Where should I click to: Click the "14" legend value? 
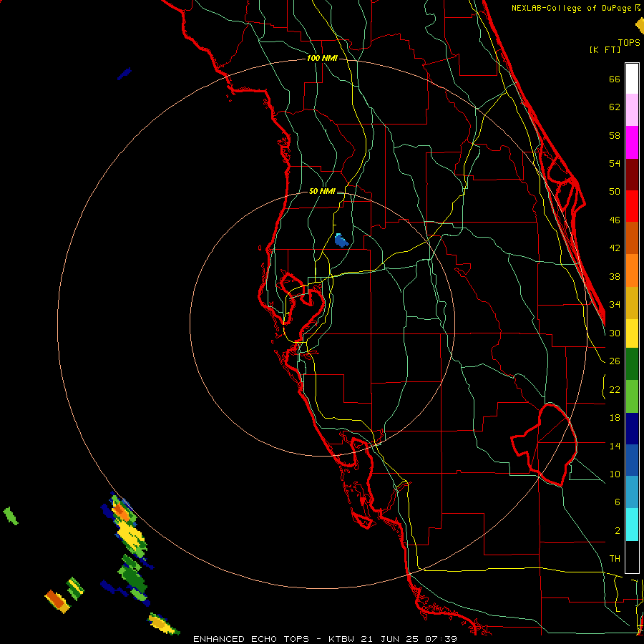[x=615, y=446]
